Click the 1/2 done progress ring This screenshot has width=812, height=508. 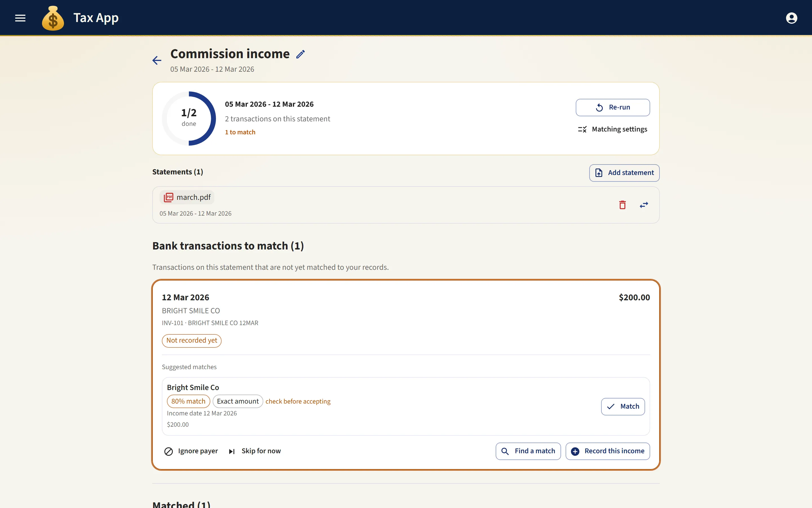189,119
